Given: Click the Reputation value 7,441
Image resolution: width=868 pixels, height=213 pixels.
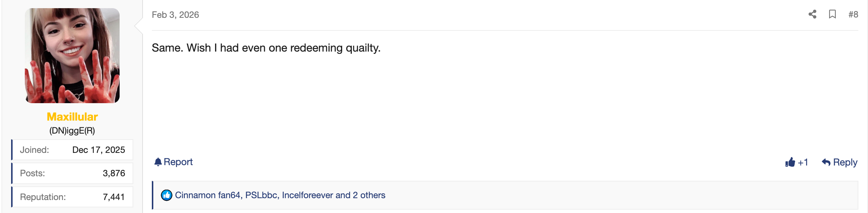Looking at the screenshot, I should [x=114, y=197].
